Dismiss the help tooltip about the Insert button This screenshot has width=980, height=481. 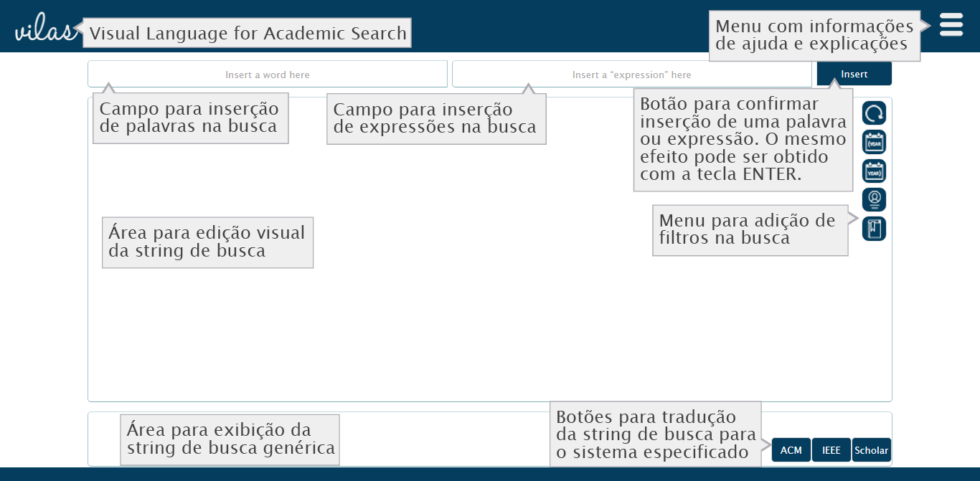click(x=743, y=139)
